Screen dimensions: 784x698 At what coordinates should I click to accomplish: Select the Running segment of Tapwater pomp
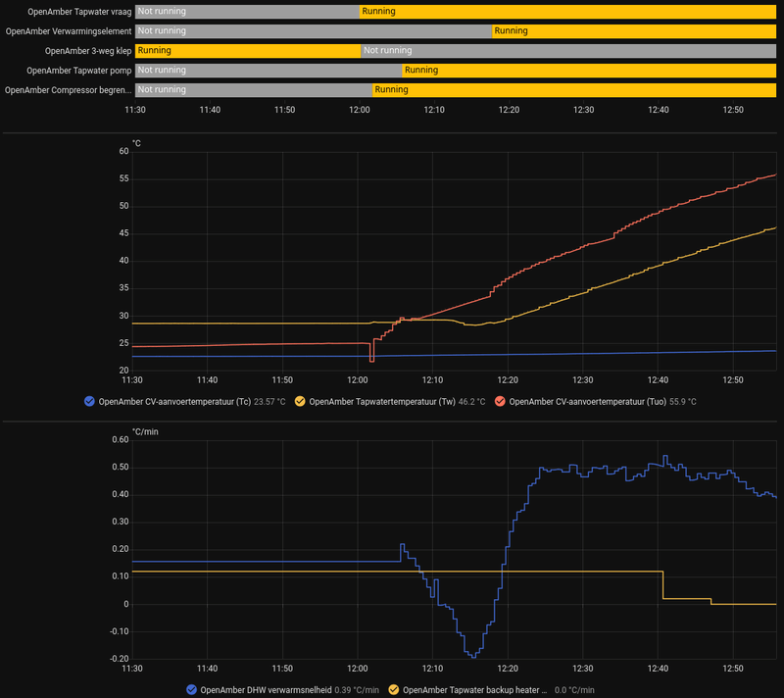click(589, 71)
